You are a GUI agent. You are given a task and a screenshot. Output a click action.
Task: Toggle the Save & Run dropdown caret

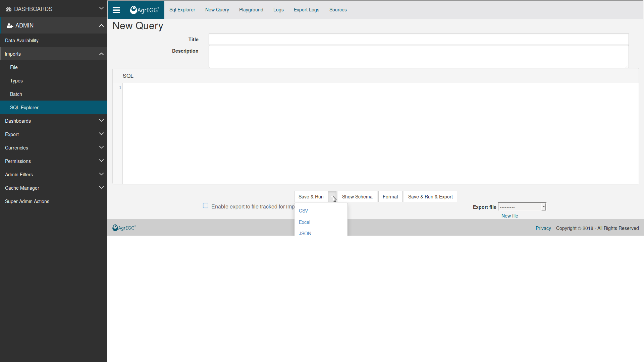332,197
